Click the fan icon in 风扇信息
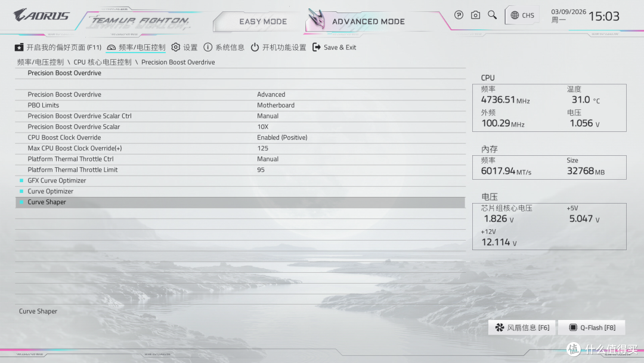Screen dimensions: 644x363 tap(500, 328)
